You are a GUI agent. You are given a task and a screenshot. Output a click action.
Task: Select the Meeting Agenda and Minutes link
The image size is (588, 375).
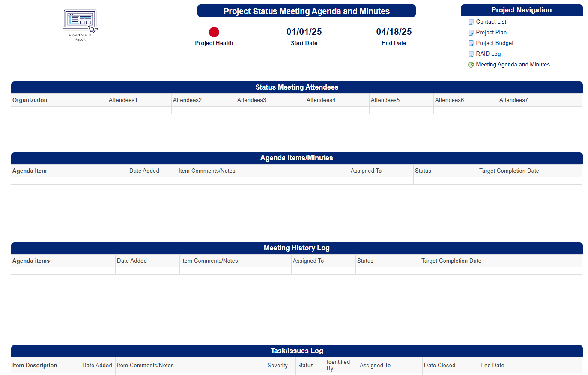(x=513, y=65)
